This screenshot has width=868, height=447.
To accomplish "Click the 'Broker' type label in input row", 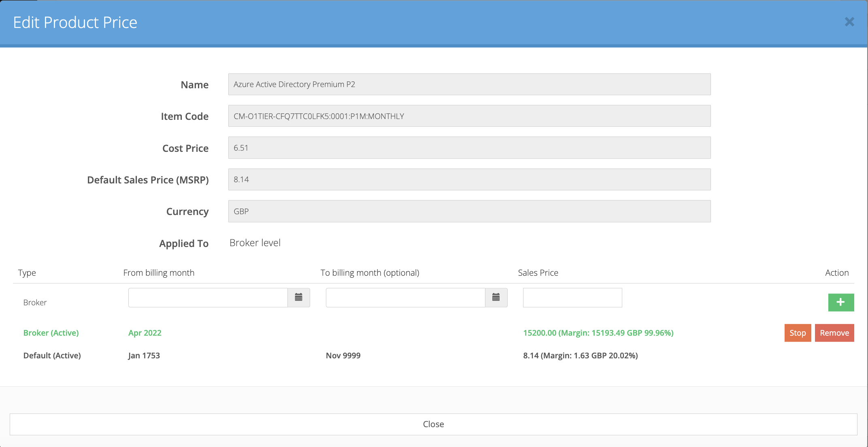I will point(35,302).
